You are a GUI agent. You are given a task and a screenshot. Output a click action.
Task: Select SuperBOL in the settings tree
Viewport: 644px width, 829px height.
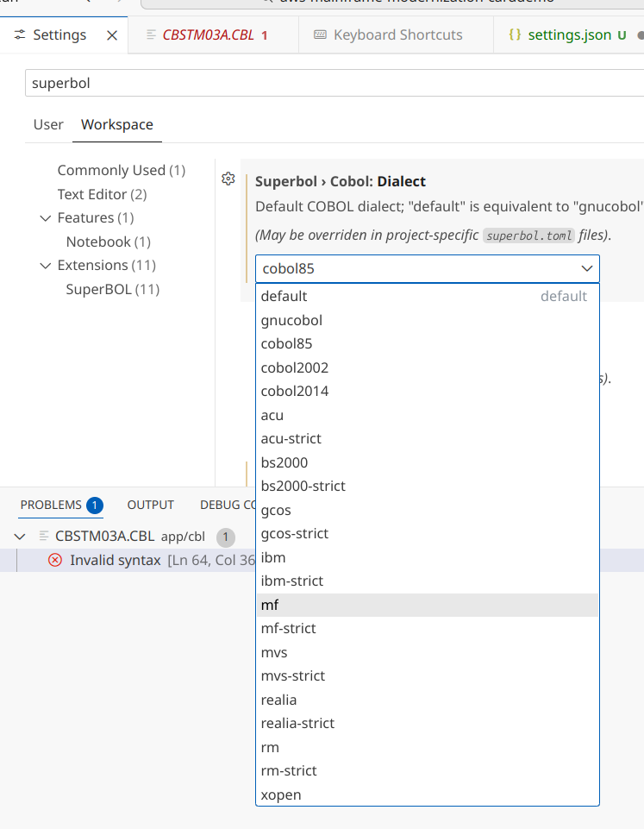coord(112,289)
